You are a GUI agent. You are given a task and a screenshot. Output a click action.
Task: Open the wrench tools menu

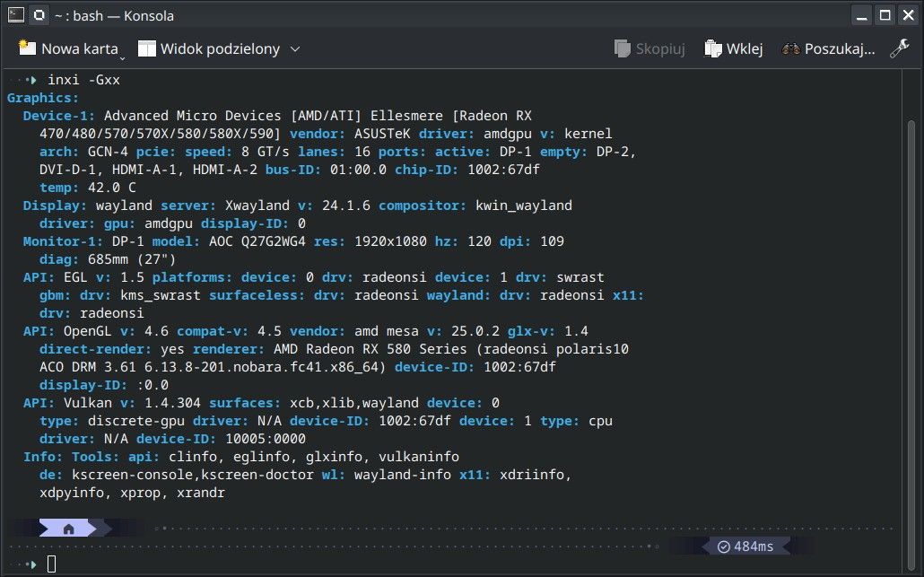(x=899, y=48)
